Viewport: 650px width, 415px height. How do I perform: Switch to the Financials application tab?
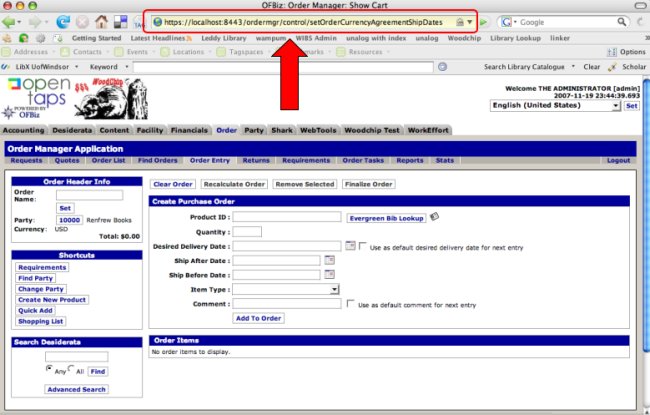(x=189, y=130)
